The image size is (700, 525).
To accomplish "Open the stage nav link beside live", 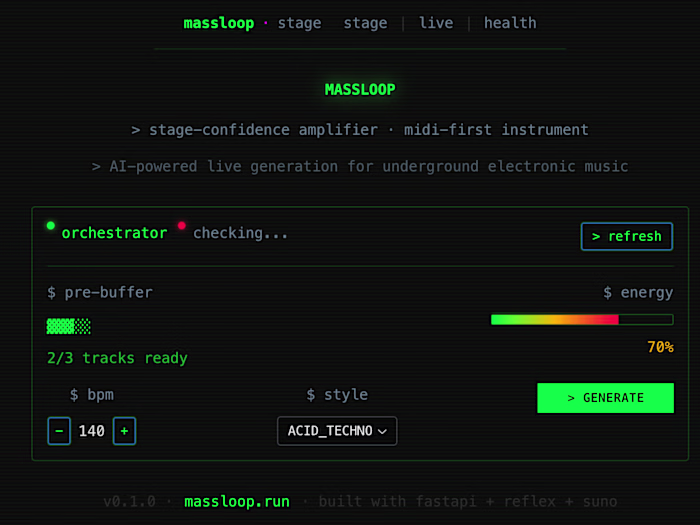I will click(x=365, y=23).
